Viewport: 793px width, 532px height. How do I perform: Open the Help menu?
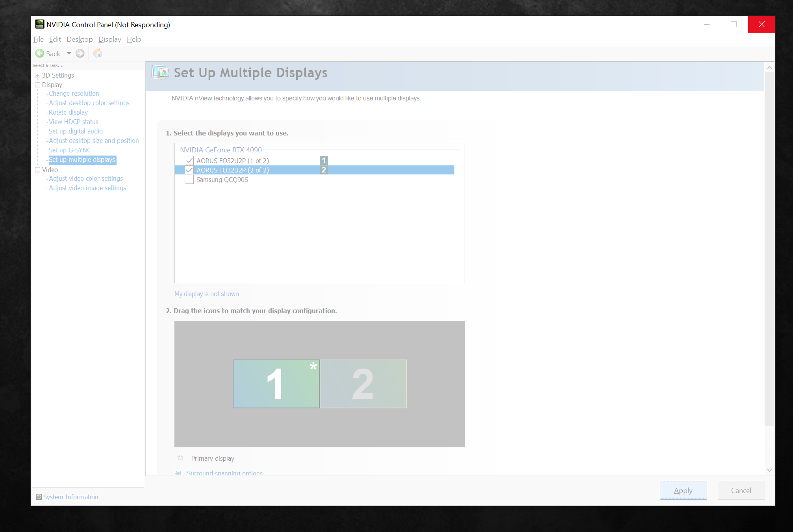134,39
